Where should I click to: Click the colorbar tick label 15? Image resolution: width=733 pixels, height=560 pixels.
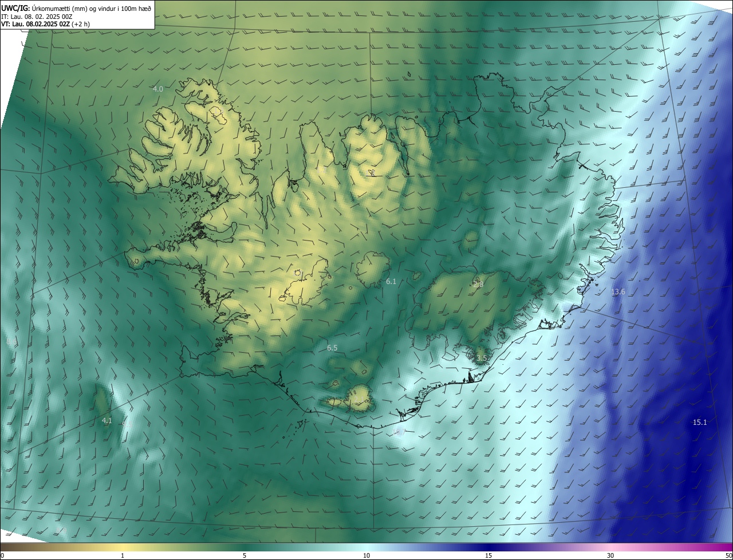488,555
